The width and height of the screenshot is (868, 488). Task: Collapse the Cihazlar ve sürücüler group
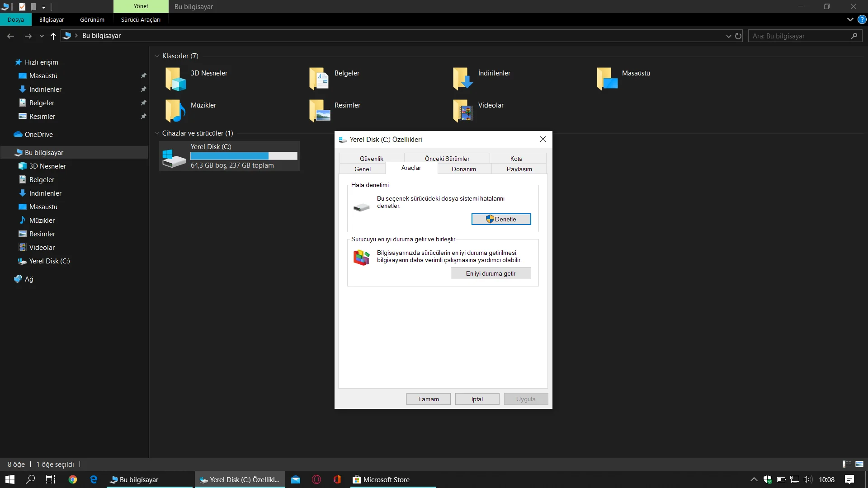157,133
